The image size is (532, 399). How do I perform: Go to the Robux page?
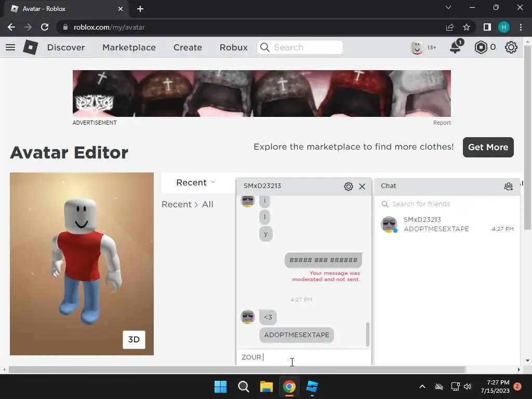(x=233, y=47)
